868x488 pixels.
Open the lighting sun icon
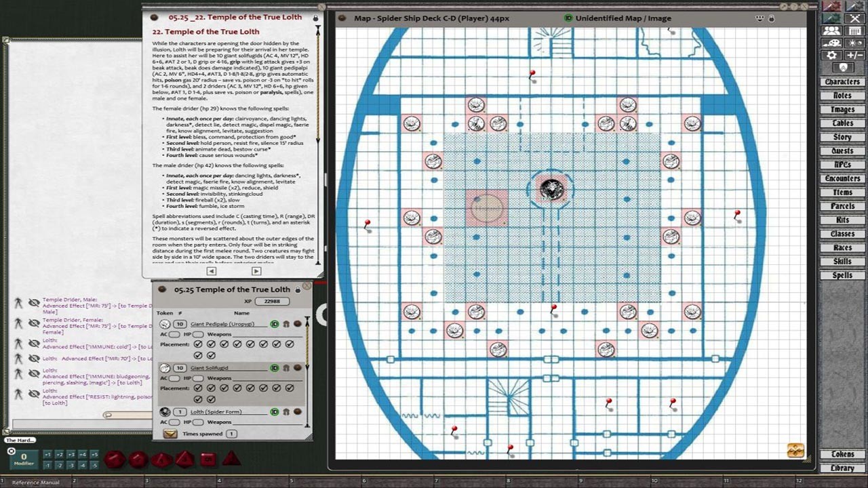[854, 43]
